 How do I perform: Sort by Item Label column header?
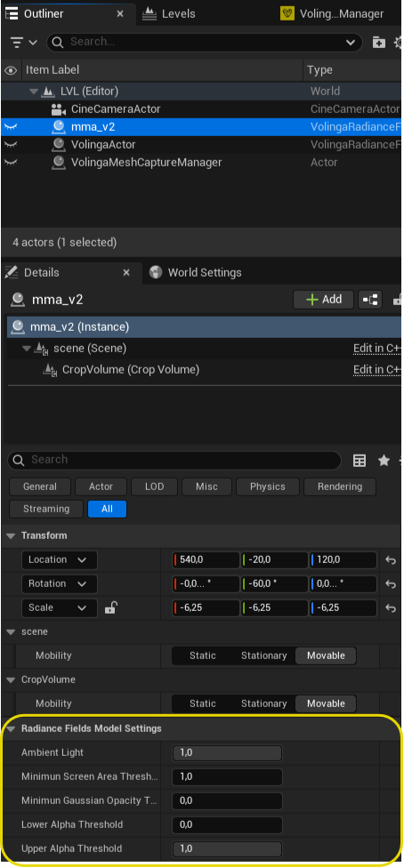click(53, 69)
